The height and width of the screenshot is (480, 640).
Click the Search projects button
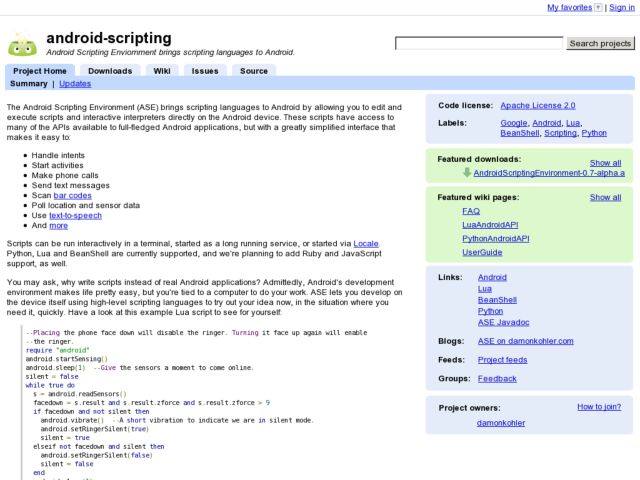click(600, 43)
